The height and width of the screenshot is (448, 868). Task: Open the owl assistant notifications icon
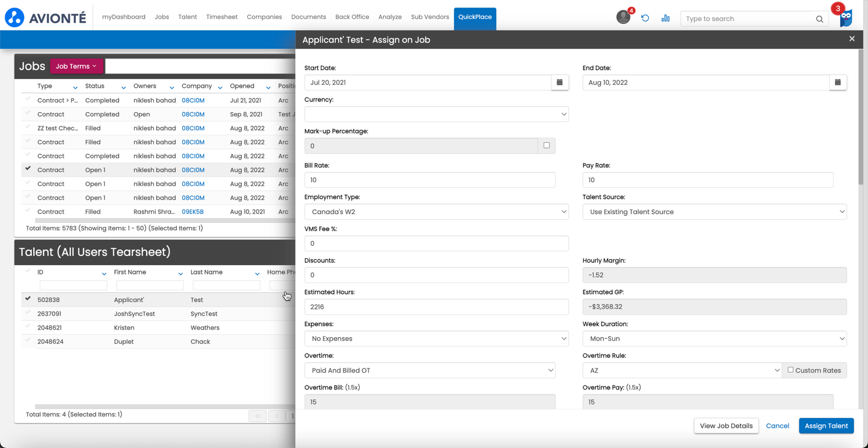(846, 19)
